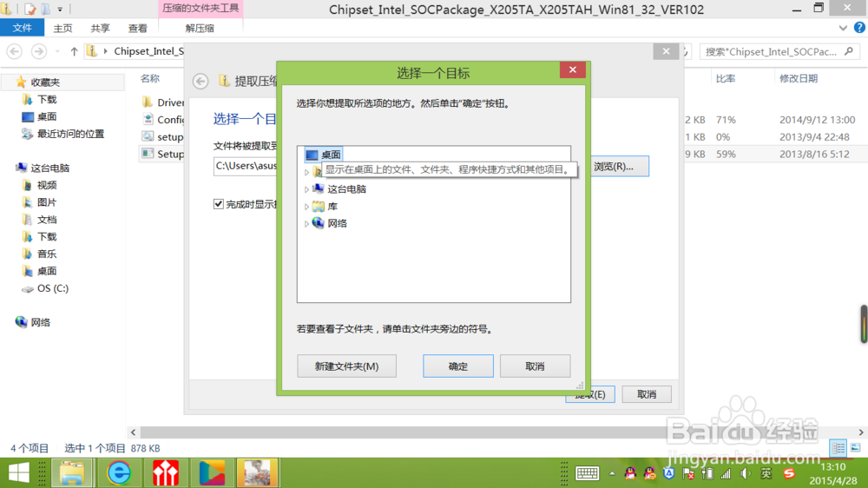Screen dimensions: 868x488
Task: Show hidden tray icons arrow
Action: pos(612,473)
